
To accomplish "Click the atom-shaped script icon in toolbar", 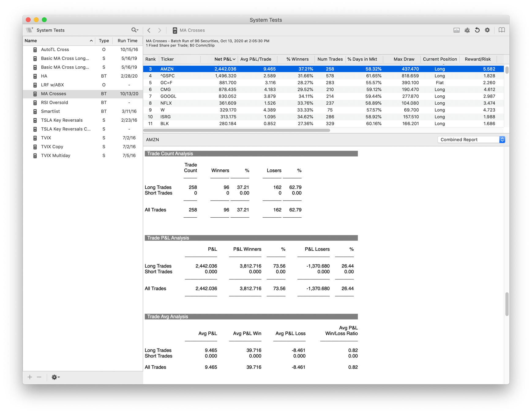I will point(467,30).
